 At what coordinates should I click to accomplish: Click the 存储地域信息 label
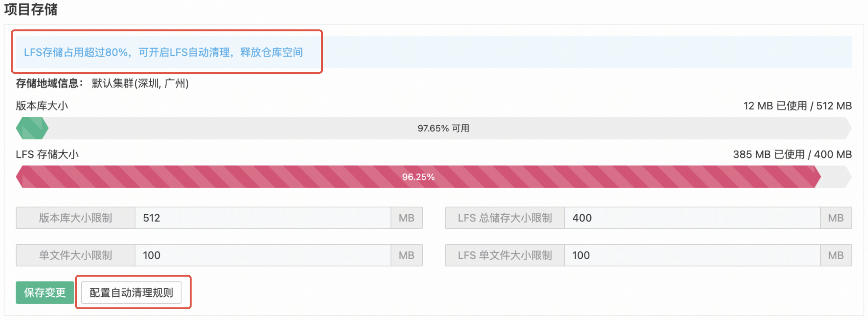pos(49,83)
